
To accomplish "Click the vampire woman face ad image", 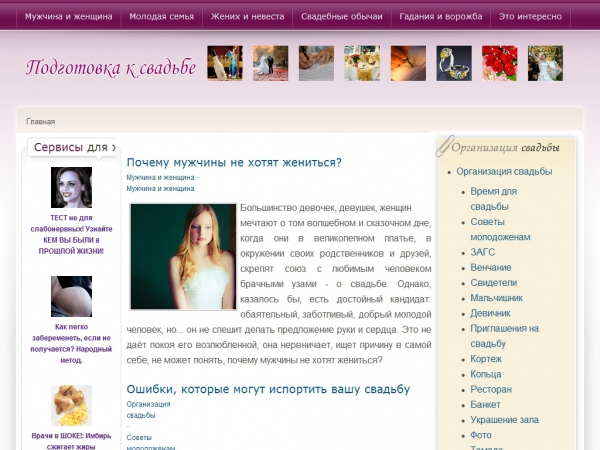I will 72,188.
